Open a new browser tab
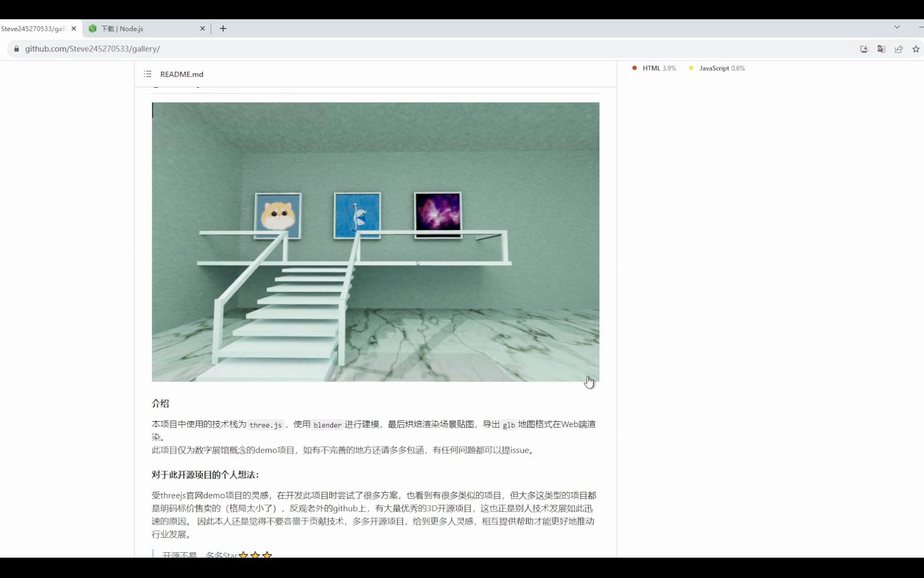Image resolution: width=924 pixels, height=578 pixels. (223, 28)
